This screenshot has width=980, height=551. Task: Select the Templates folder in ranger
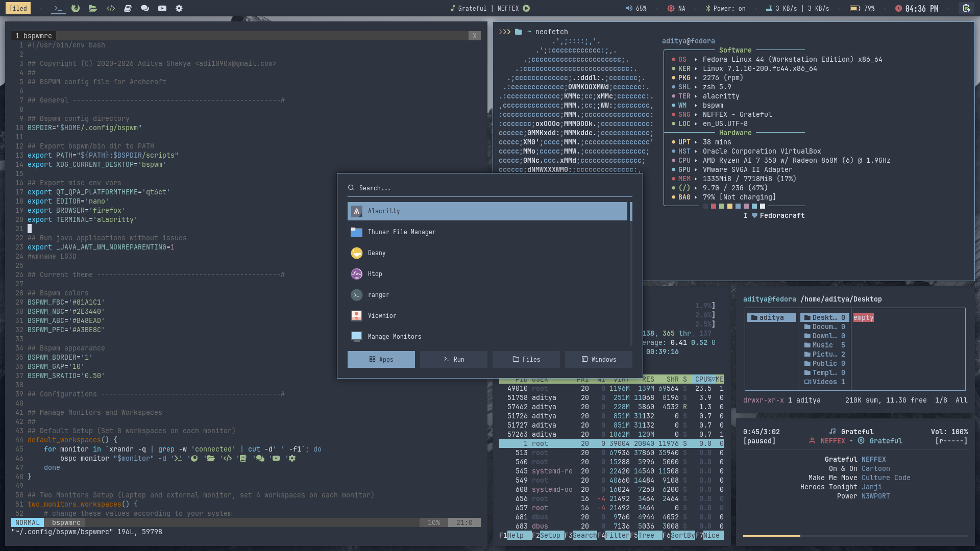pos(825,372)
